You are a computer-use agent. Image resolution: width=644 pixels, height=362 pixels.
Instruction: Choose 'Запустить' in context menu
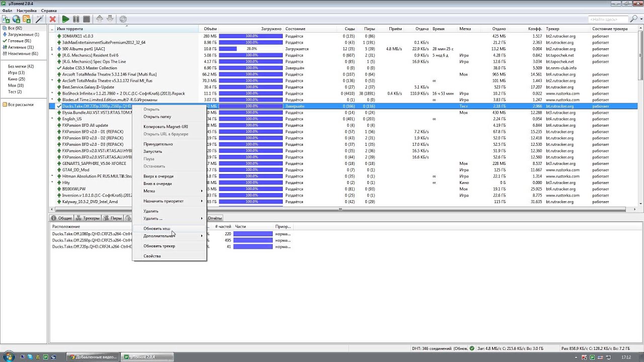click(x=169, y=151)
